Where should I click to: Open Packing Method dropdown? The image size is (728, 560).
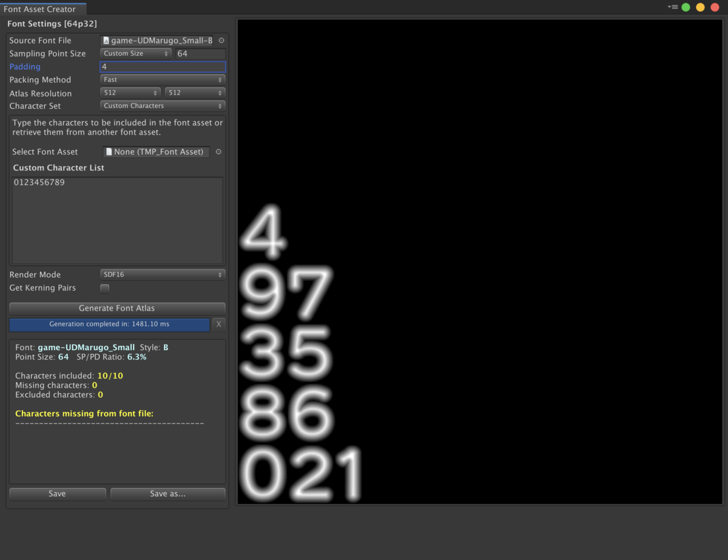point(163,79)
